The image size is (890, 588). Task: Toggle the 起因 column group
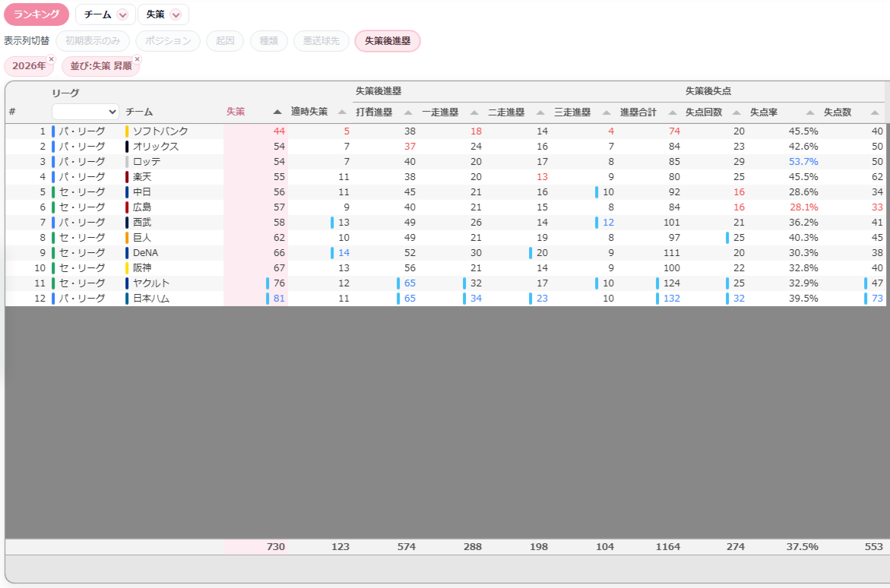click(225, 41)
